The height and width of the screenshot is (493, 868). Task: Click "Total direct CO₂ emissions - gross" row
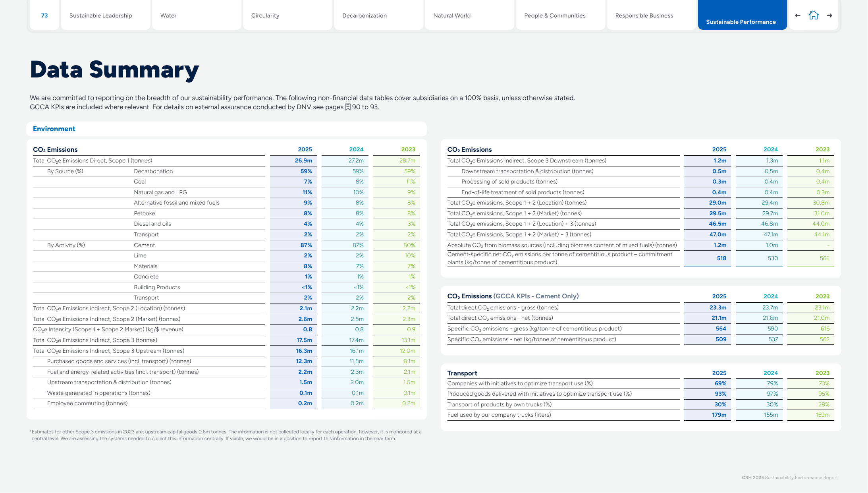click(640, 307)
